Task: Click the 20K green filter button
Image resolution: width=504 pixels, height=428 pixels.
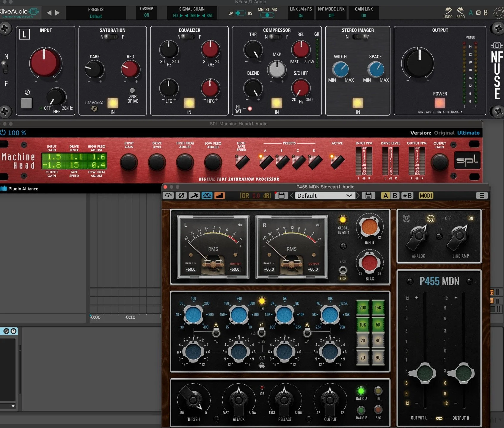Action: pos(362,308)
